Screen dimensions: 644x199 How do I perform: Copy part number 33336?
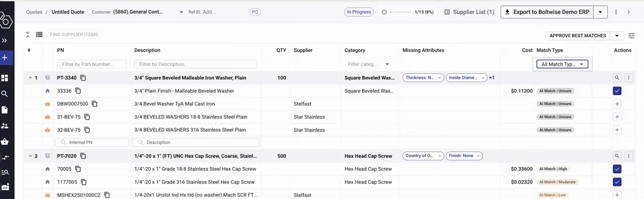click(x=78, y=91)
